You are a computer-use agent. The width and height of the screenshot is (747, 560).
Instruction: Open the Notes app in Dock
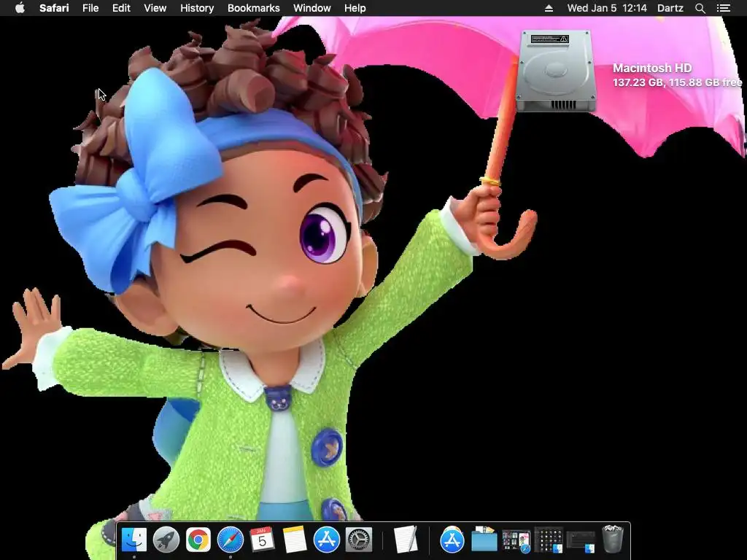[295, 540]
